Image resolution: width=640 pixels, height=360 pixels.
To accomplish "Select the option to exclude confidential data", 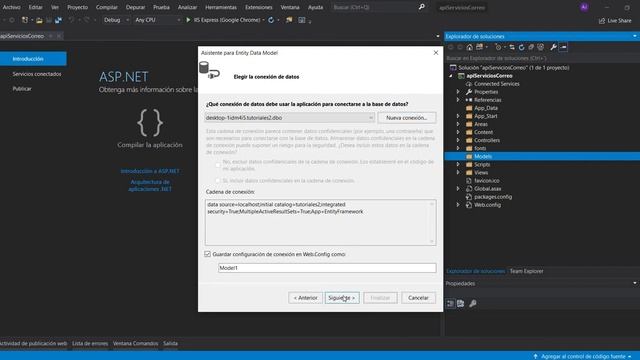I will [x=218, y=165].
